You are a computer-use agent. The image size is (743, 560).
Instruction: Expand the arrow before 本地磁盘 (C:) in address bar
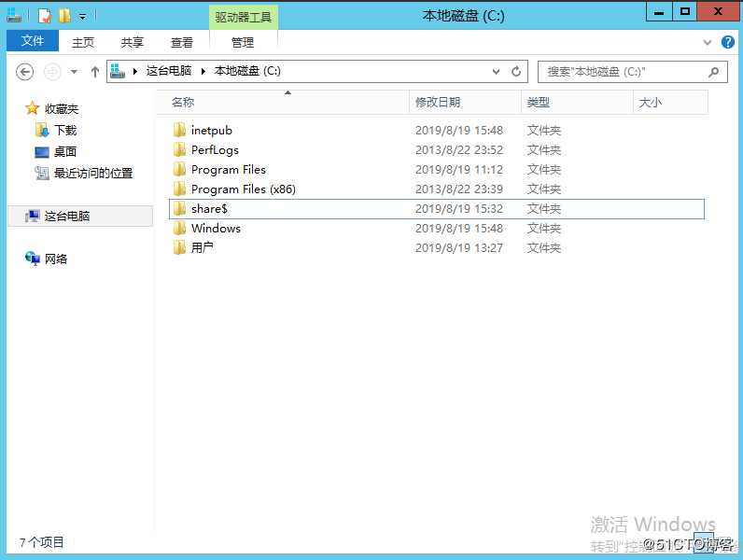[x=203, y=72]
